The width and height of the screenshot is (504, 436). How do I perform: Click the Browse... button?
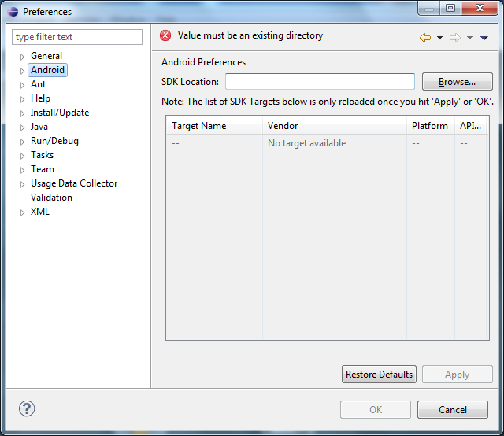pos(457,82)
